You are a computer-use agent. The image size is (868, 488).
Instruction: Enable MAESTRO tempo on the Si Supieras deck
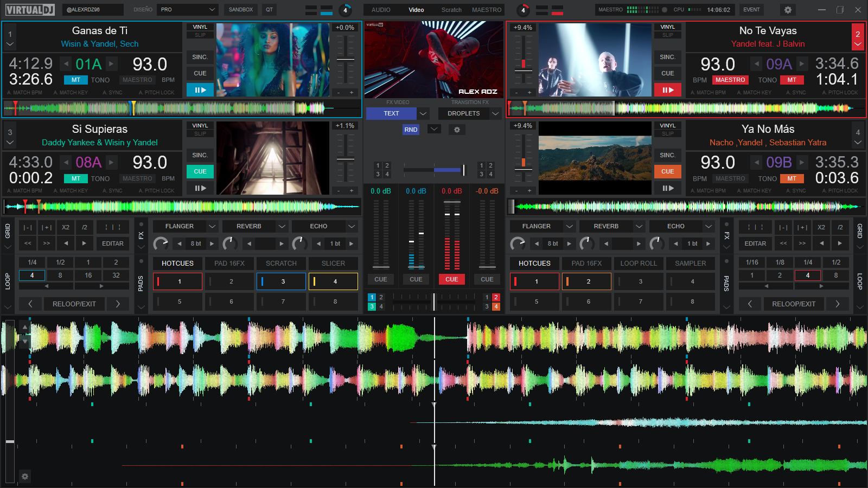point(137,178)
